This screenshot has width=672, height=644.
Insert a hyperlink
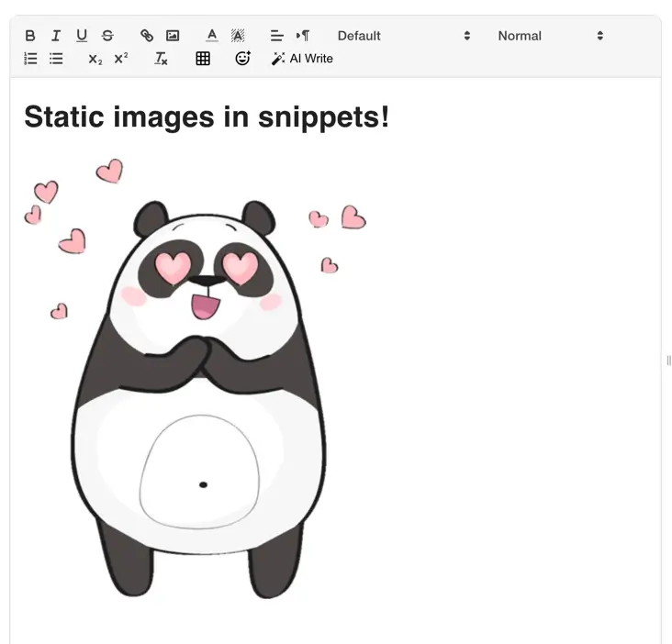point(147,36)
